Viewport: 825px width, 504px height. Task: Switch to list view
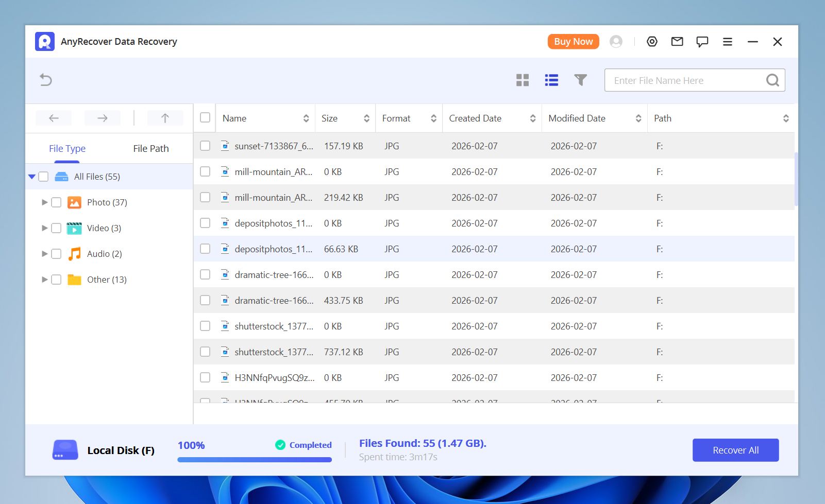pyautogui.click(x=551, y=80)
